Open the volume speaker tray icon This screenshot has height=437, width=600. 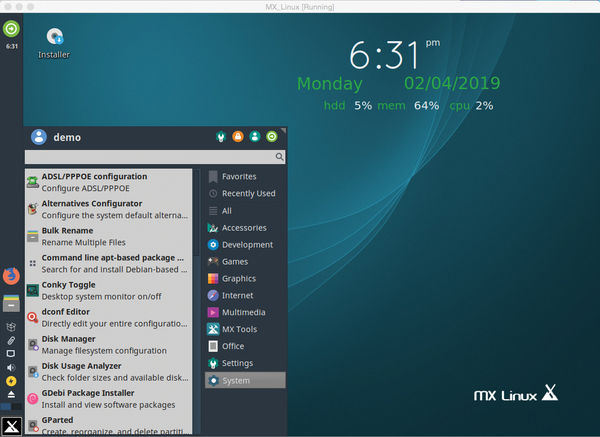[x=11, y=367]
